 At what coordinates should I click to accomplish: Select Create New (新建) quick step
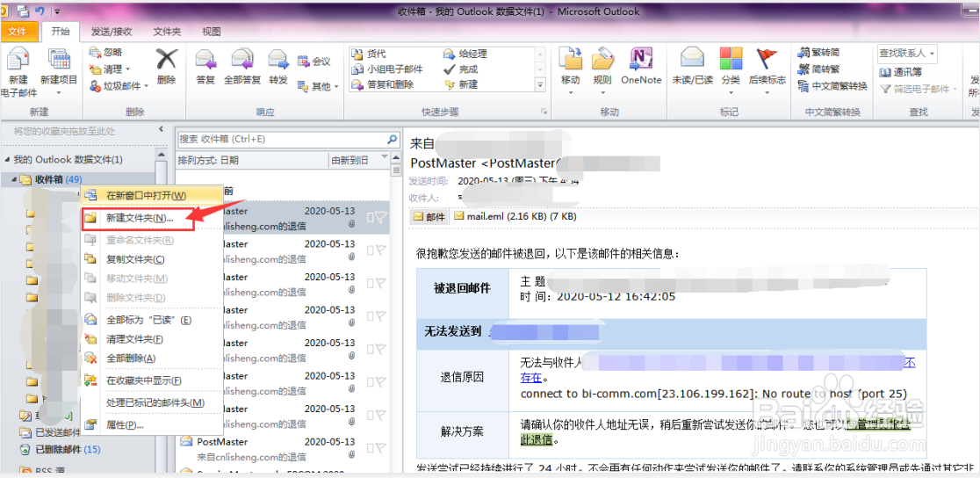[461, 84]
